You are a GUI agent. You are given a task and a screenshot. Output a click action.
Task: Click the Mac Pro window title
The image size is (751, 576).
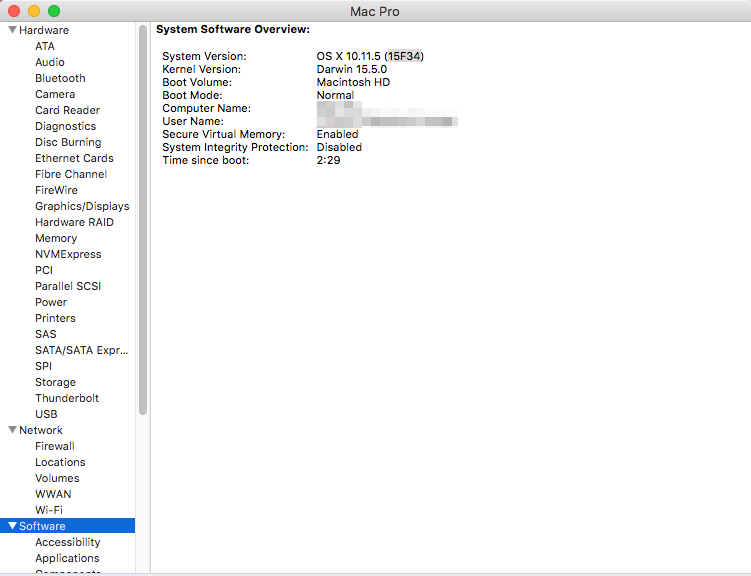coord(375,11)
